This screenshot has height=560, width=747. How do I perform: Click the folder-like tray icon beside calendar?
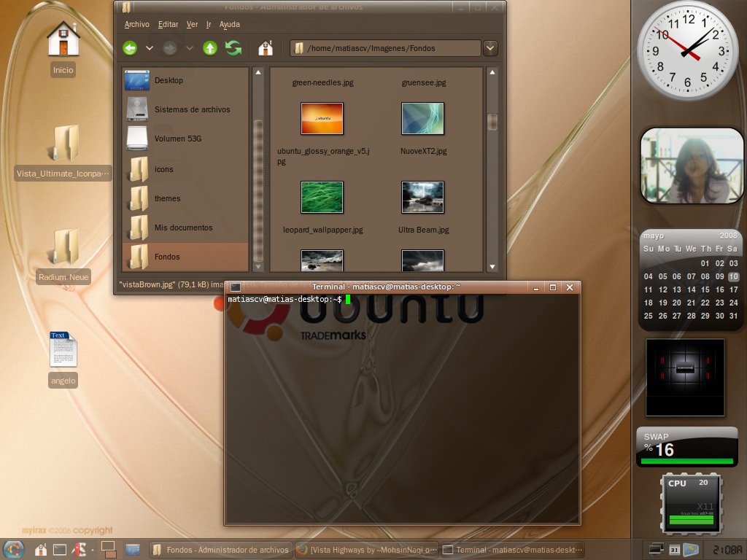coord(691,550)
